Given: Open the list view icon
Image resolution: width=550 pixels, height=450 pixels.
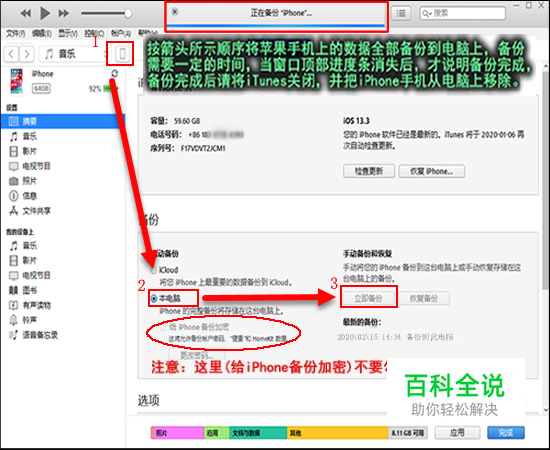Looking at the screenshot, I should tap(401, 13).
